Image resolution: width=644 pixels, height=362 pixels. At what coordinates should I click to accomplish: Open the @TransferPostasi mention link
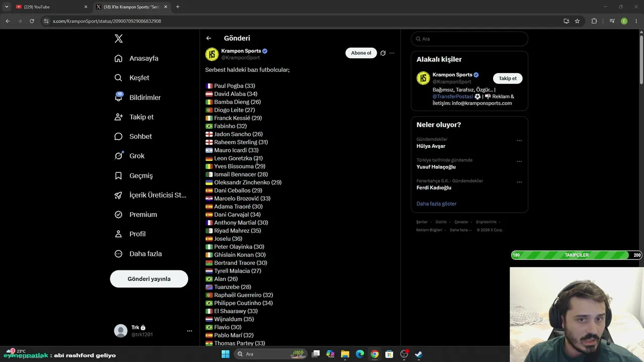[453, 97]
